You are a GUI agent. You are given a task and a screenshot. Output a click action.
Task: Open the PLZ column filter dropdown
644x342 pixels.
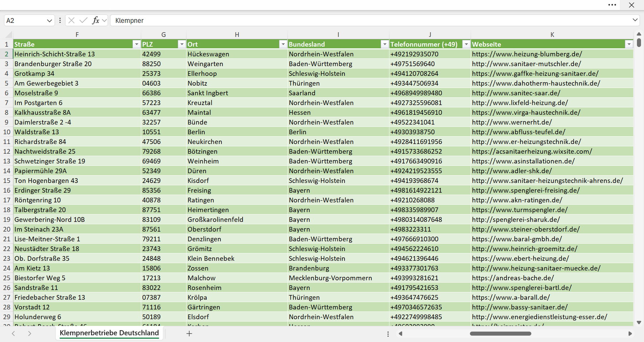tap(182, 44)
